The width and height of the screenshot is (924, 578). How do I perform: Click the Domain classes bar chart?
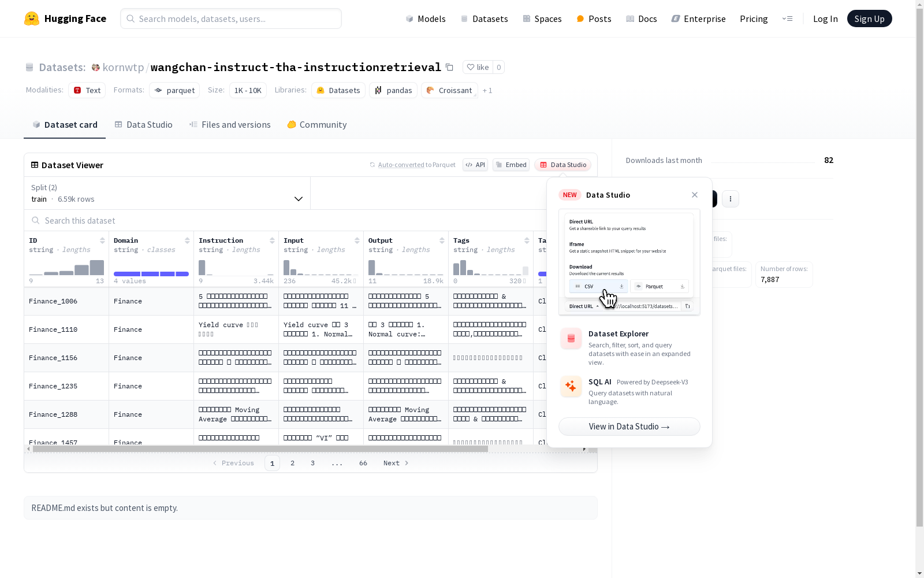pyautogui.click(x=151, y=273)
